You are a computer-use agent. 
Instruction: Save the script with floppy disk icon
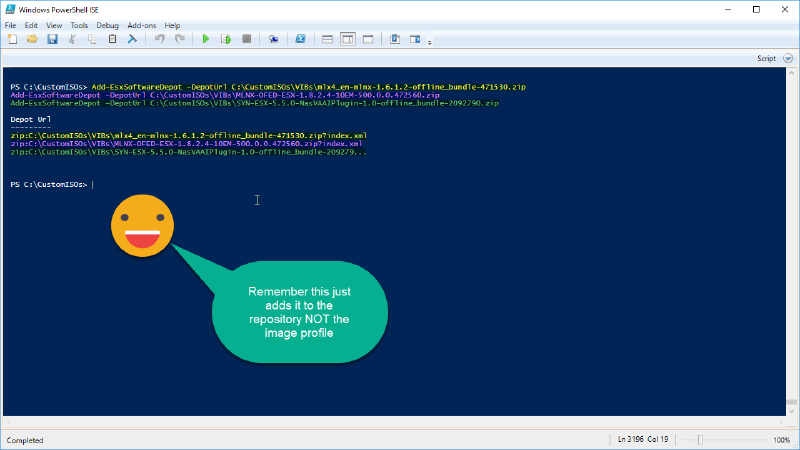click(52, 39)
